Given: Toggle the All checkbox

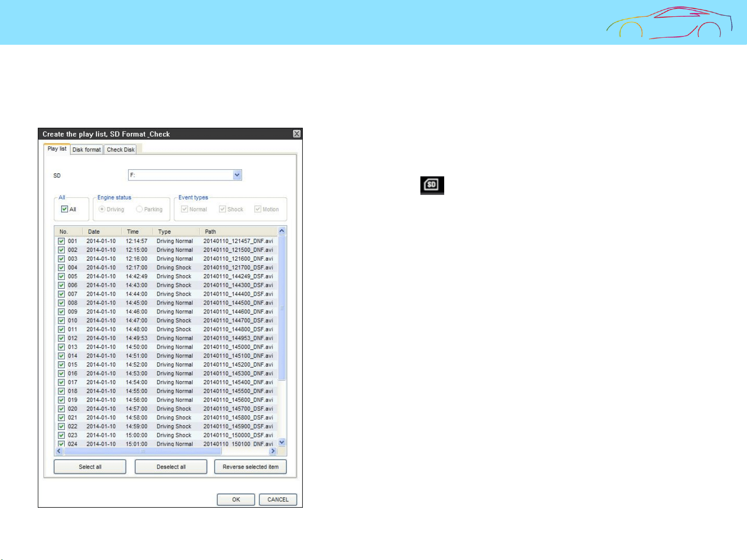Looking at the screenshot, I should pyautogui.click(x=64, y=209).
